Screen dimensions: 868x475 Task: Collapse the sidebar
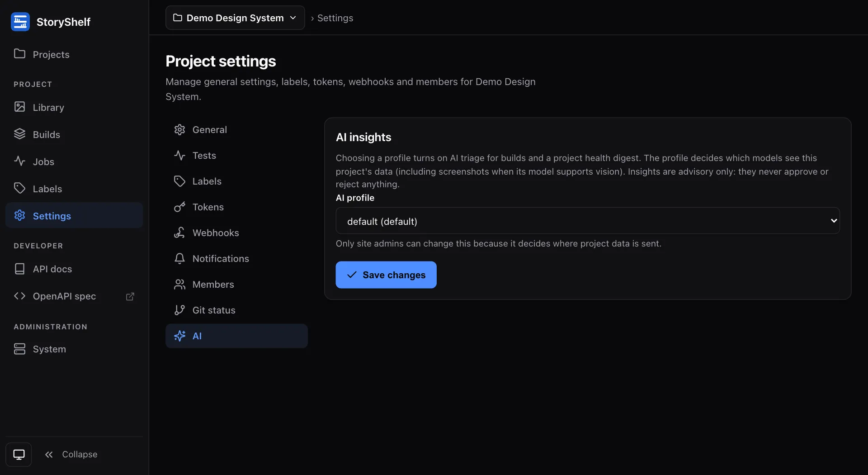click(x=71, y=454)
